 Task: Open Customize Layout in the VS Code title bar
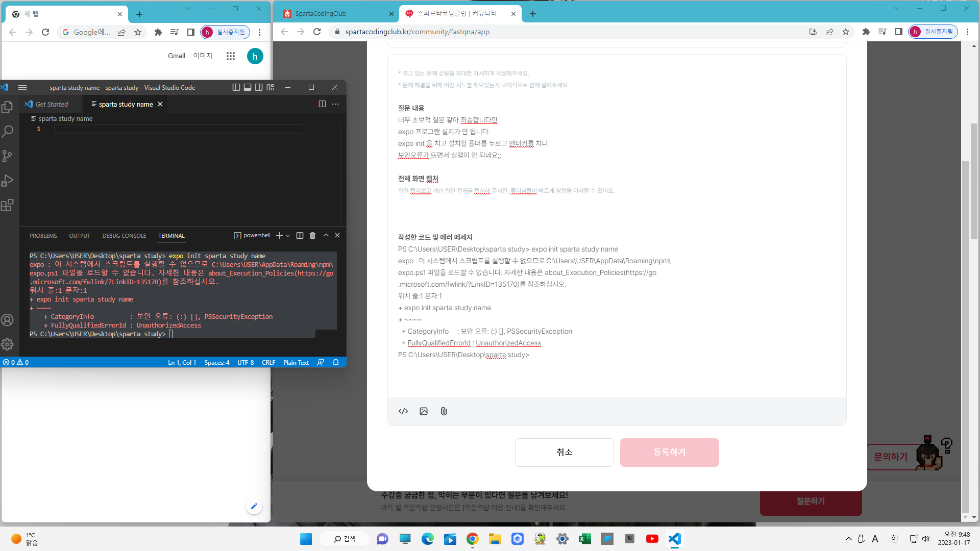[x=271, y=87]
